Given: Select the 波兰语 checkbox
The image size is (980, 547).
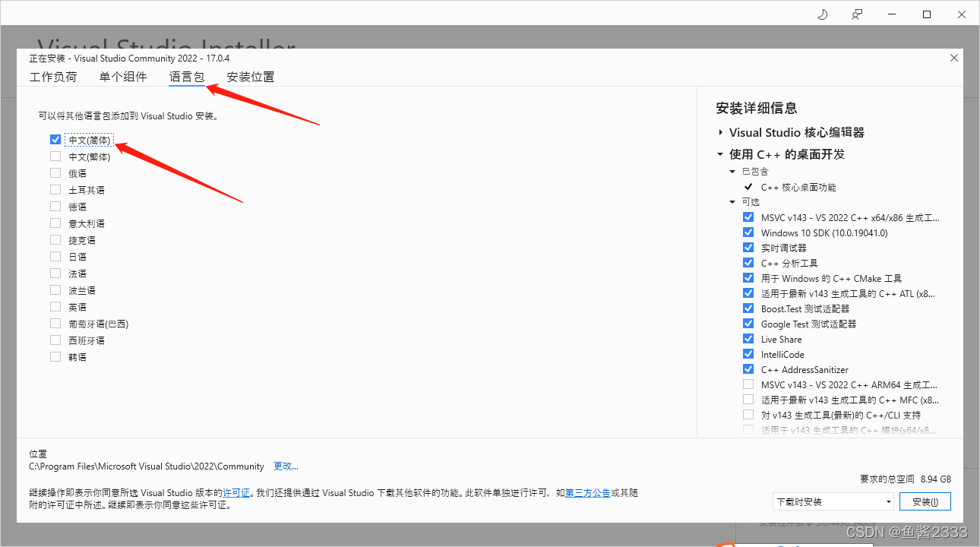Looking at the screenshot, I should tap(55, 290).
